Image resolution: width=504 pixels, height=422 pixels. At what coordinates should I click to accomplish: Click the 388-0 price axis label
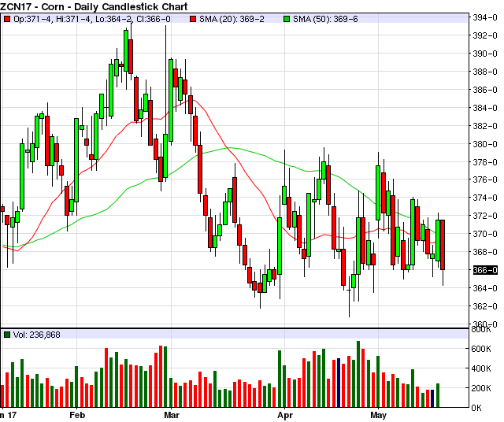pos(485,72)
